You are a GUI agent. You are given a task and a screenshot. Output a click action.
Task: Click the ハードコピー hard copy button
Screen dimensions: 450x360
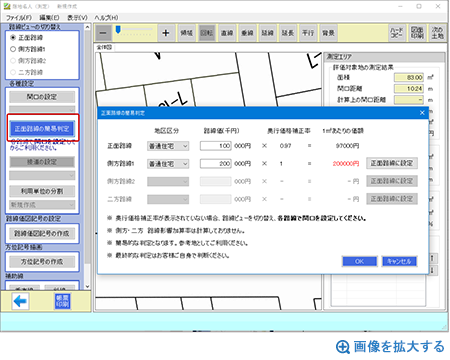[x=397, y=33]
